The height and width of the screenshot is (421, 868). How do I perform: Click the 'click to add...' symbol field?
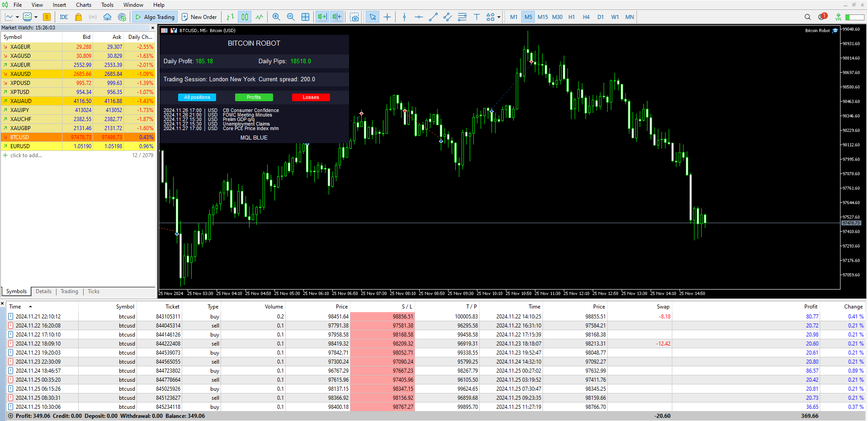(x=26, y=155)
